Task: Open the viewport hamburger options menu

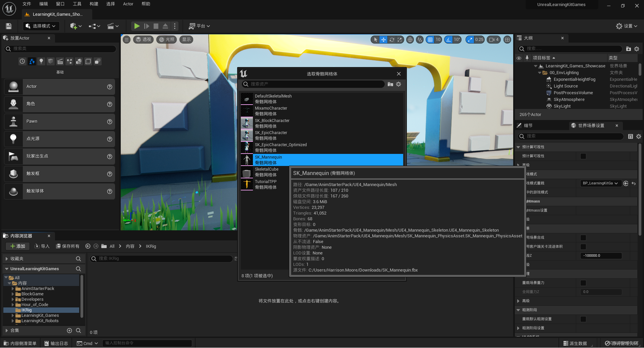Action: (127, 40)
